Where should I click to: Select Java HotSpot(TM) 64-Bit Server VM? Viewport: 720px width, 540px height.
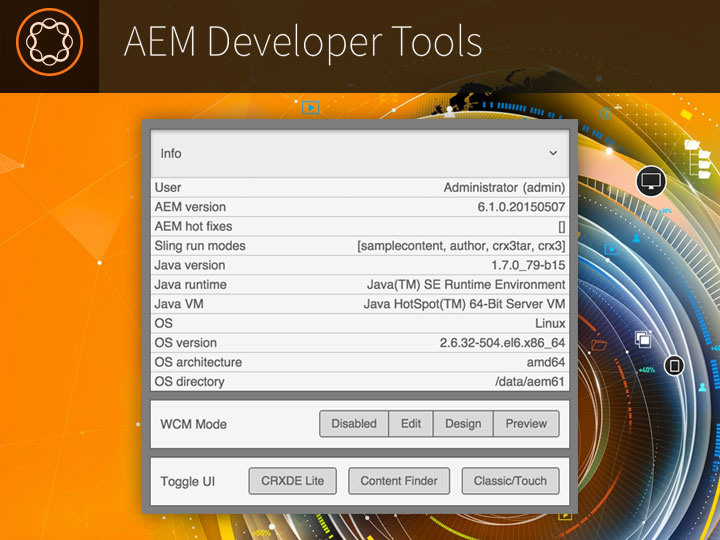point(464,304)
